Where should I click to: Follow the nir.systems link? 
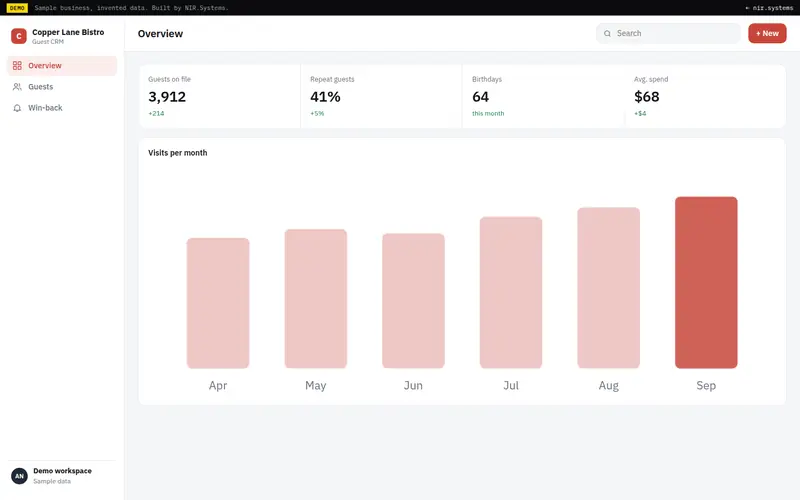pyautogui.click(x=769, y=8)
